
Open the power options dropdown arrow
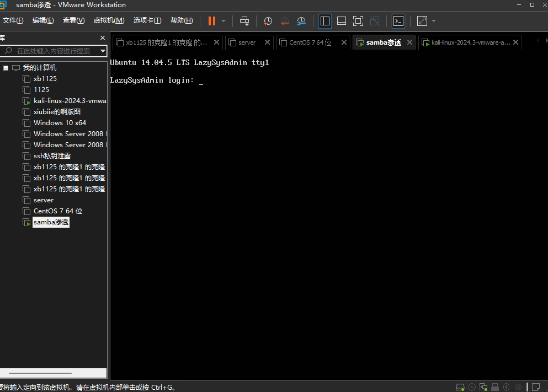(x=224, y=21)
